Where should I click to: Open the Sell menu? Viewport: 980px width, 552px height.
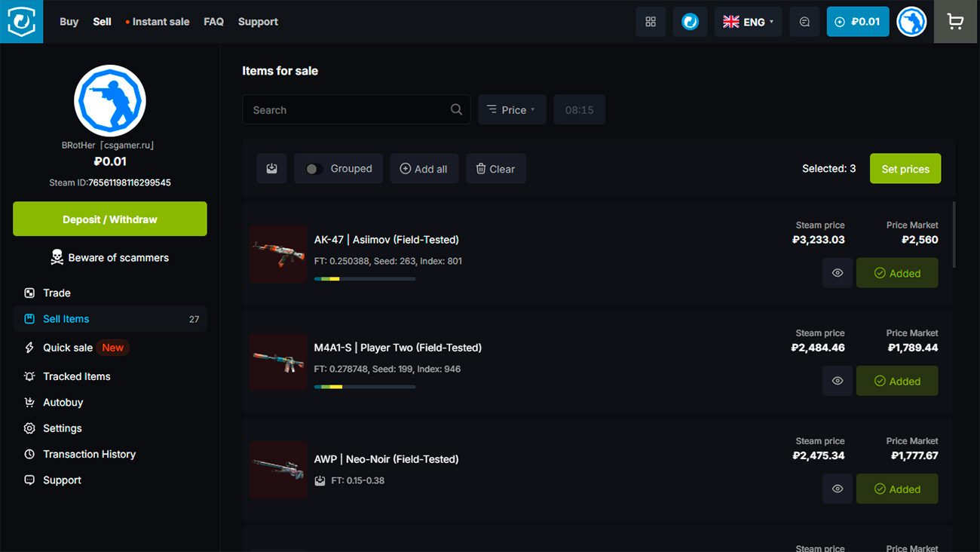[x=102, y=22]
